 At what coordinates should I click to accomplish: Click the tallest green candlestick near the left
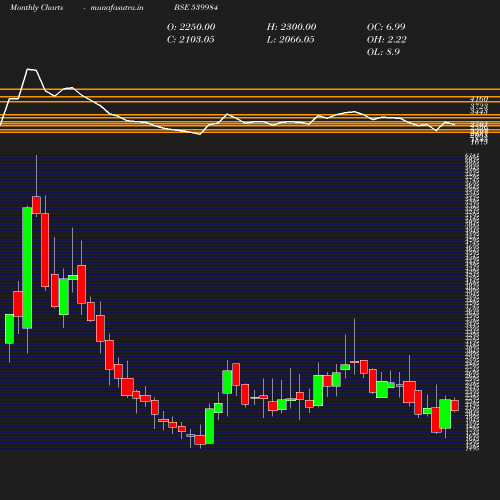coord(27,268)
